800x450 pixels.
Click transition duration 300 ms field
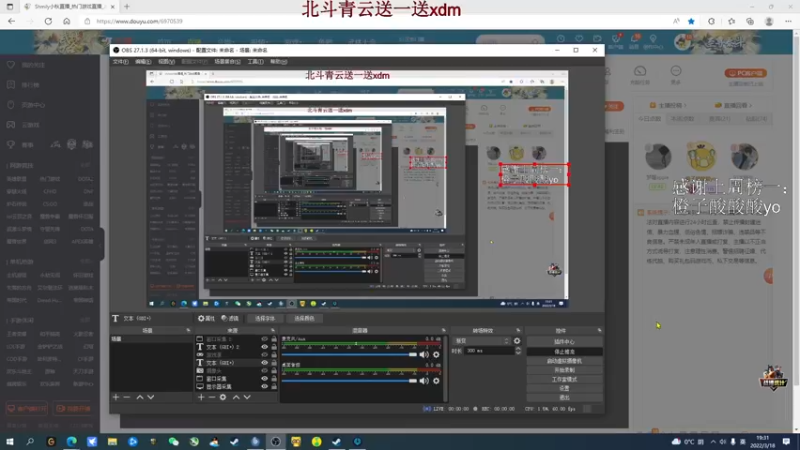[x=489, y=351]
